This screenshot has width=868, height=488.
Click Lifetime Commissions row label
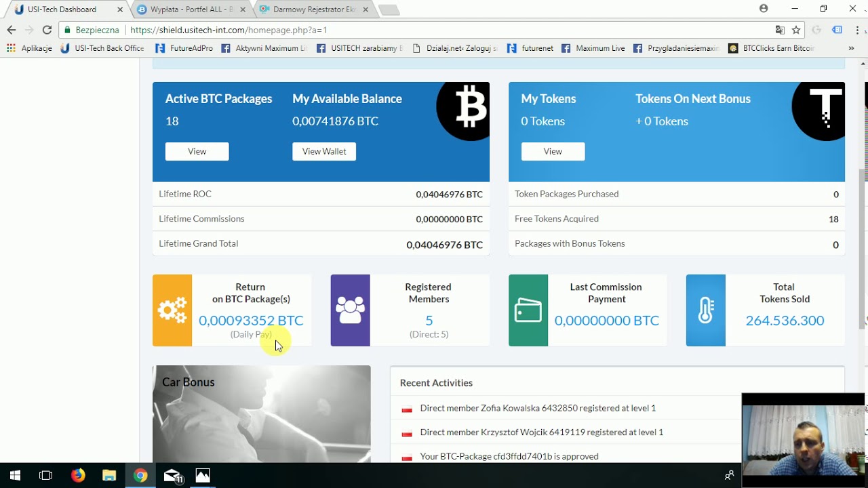201,219
